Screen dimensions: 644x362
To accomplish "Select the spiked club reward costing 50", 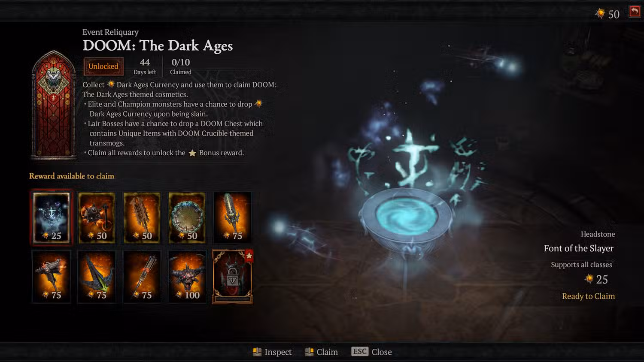I will point(142,217).
